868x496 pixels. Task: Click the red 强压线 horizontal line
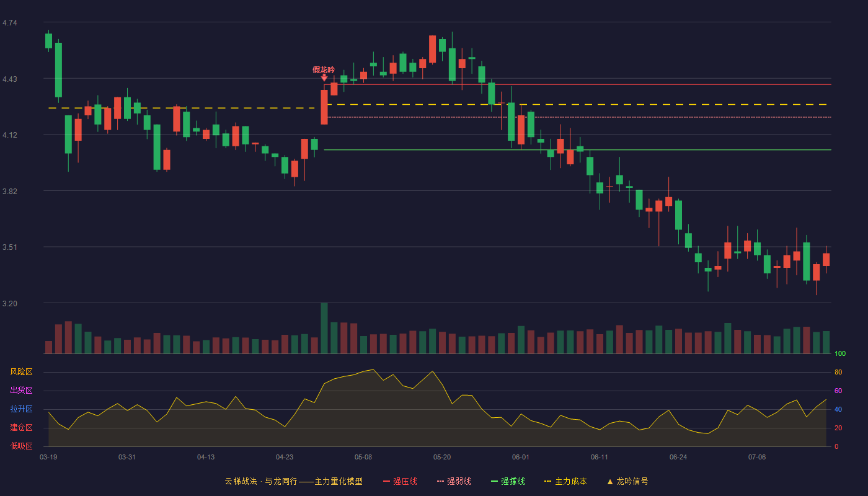(x=577, y=84)
